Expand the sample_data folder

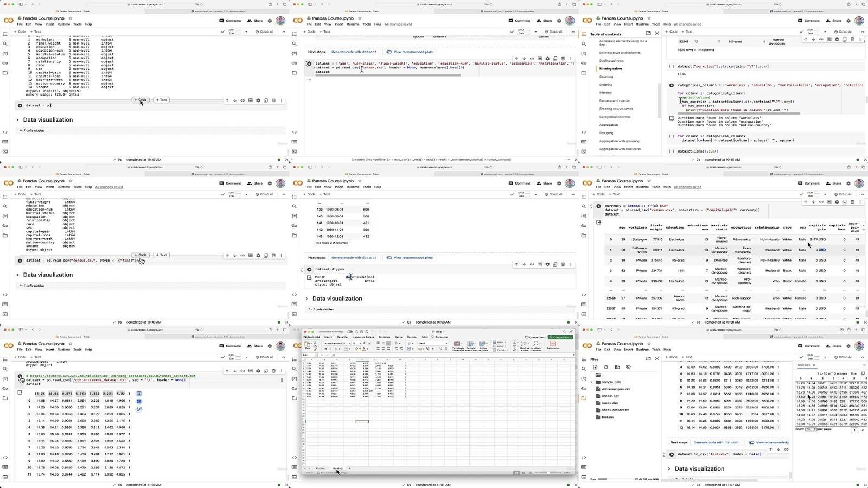[x=591, y=382]
